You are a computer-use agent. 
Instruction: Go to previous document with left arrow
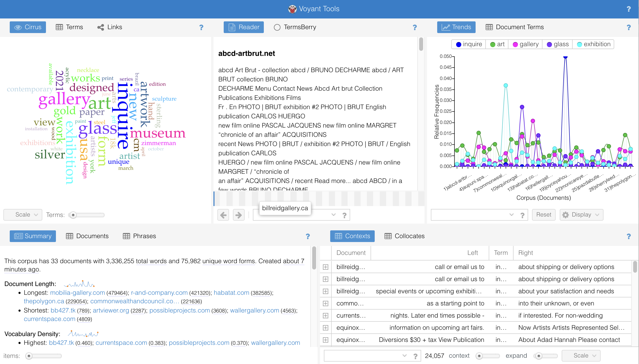pos(223,215)
